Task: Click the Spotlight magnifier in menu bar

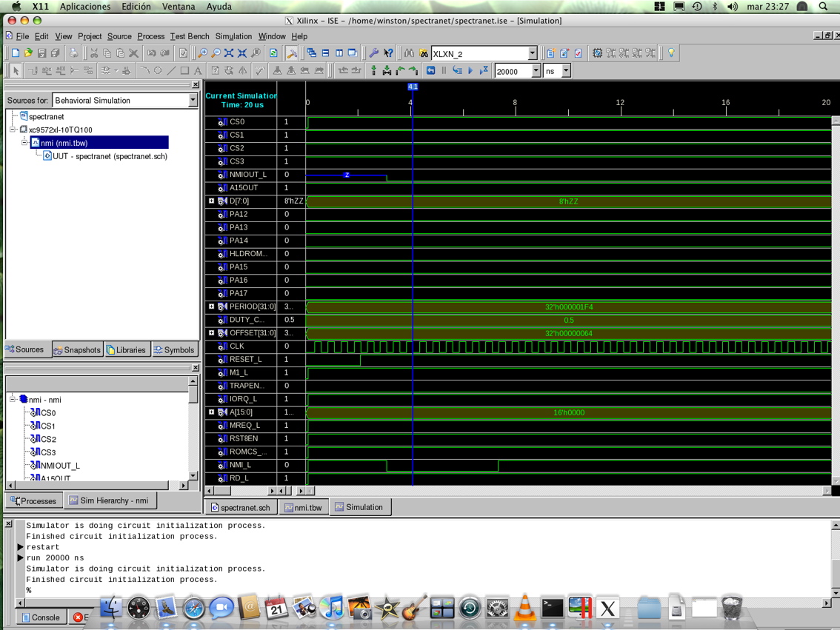Action: pyautogui.click(x=824, y=7)
